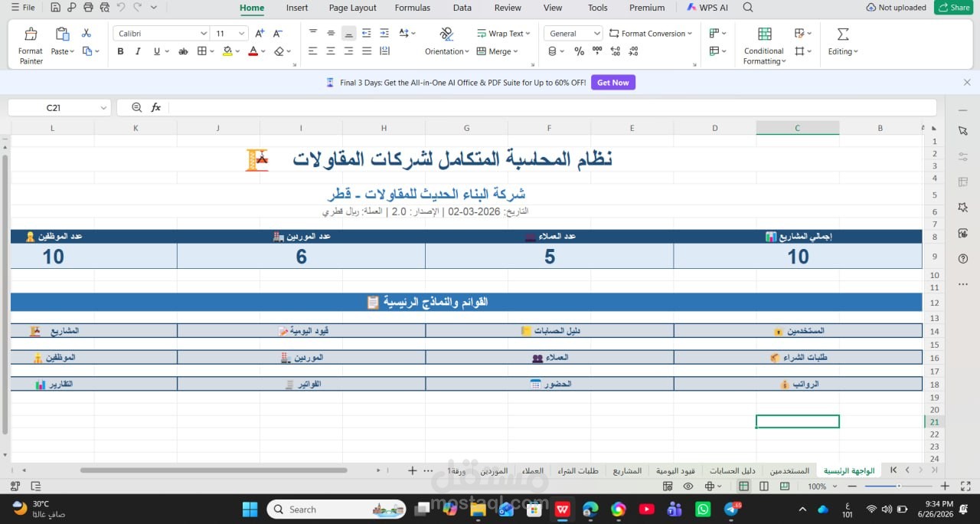This screenshot has height=524, width=980.
Task: Click the Increase Decimal icon
Action: [x=616, y=51]
